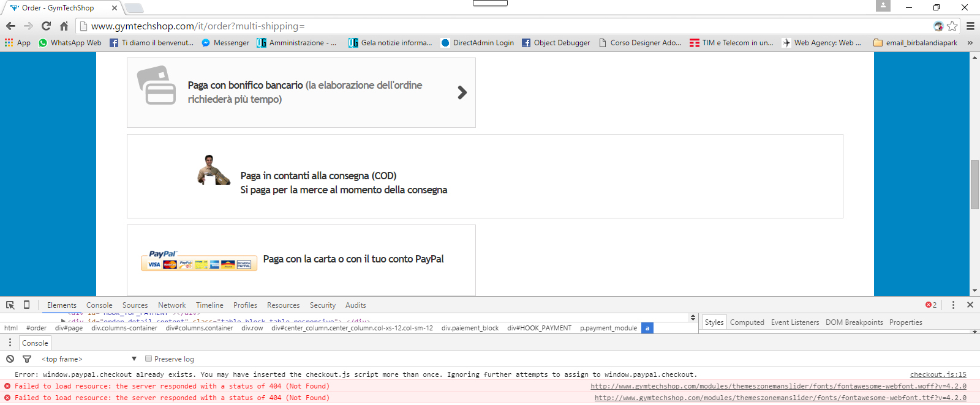Image resolution: width=980 pixels, height=405 pixels.
Task: Go forward with the browser forward arrow
Action: [x=28, y=26]
